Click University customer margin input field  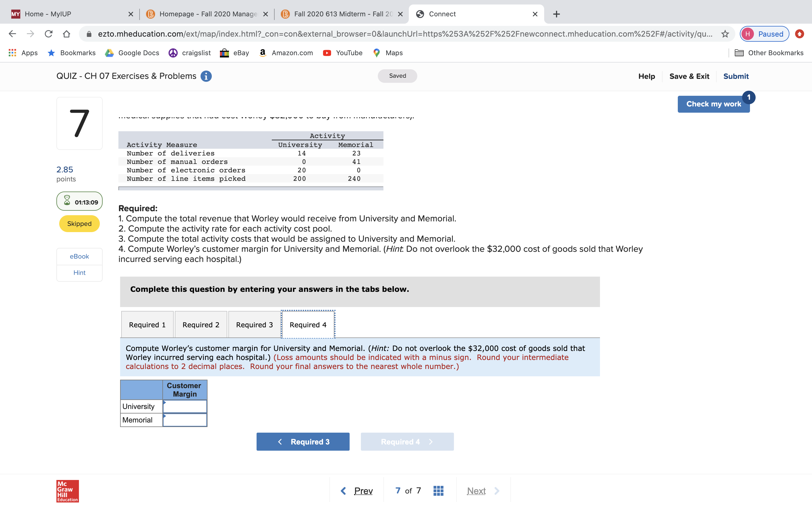click(x=185, y=406)
